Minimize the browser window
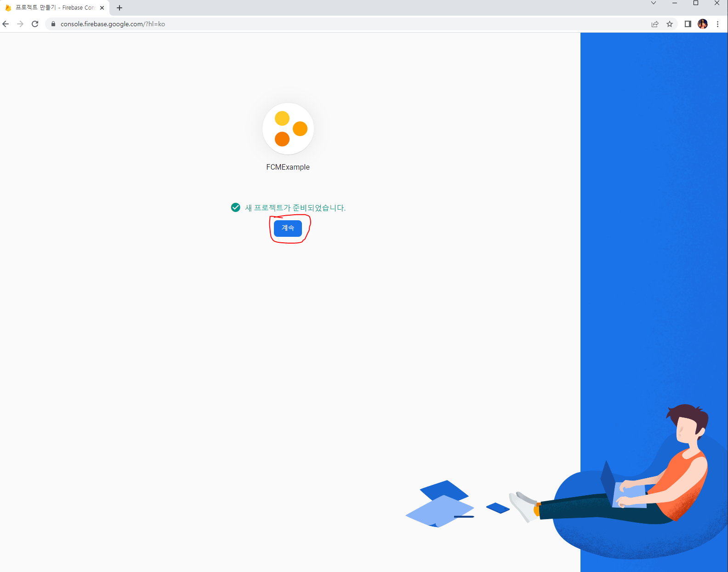 675,3
